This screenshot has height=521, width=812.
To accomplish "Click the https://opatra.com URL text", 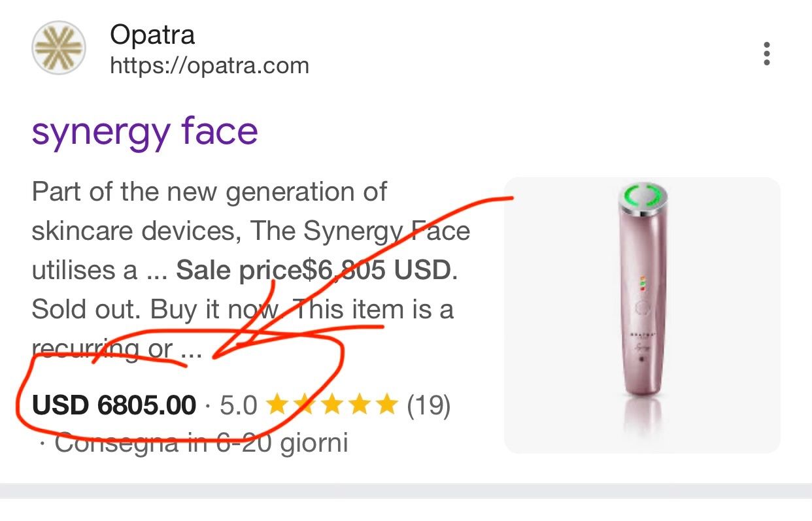I will coord(209,66).
